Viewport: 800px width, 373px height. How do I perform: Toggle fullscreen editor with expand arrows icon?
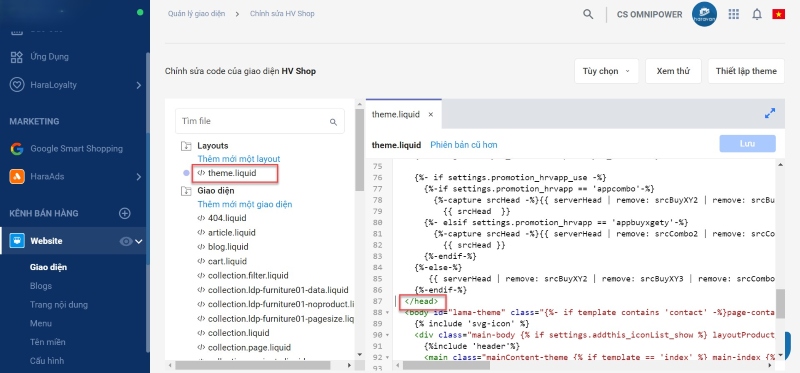coord(770,113)
